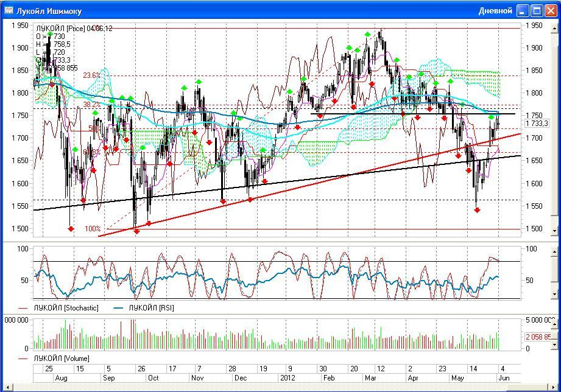Click the current price label 1 733,3
The height and width of the screenshot is (392, 561).
coord(537,124)
